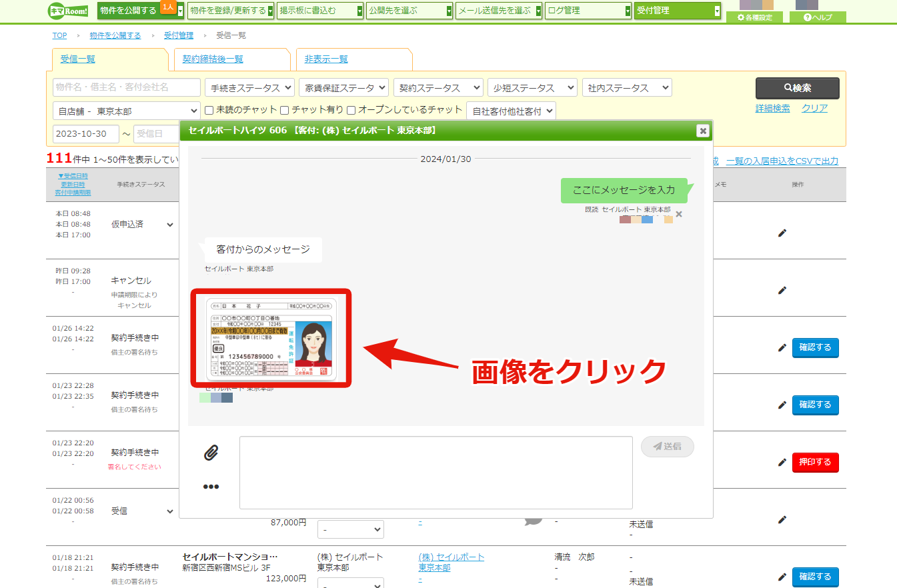The image size is (897, 588).
Task: Export via 一覧の入居申込をCSVで出力 link
Action: coord(782,161)
